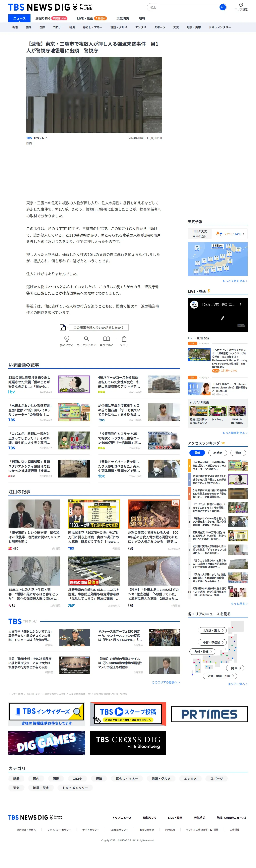Click the もっと知りたい magnifier icon
Screen dimensions: 256x868
(x=87, y=339)
